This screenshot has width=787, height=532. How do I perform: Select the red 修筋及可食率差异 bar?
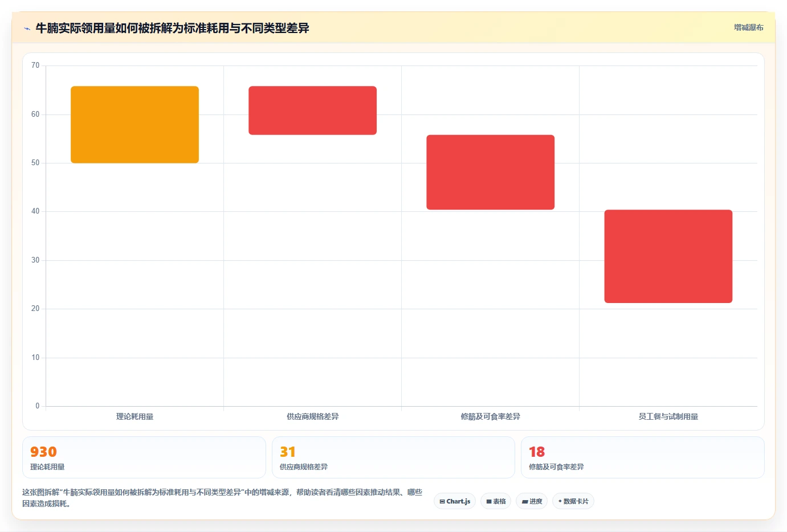pyautogui.click(x=490, y=172)
